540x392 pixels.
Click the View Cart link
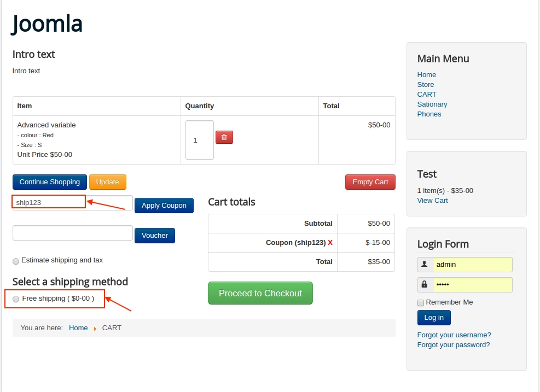(x=432, y=201)
